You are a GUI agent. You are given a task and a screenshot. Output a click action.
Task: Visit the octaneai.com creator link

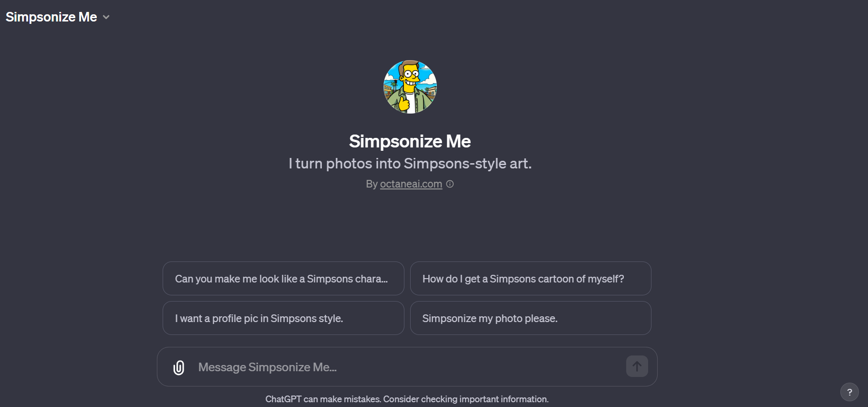tap(411, 184)
